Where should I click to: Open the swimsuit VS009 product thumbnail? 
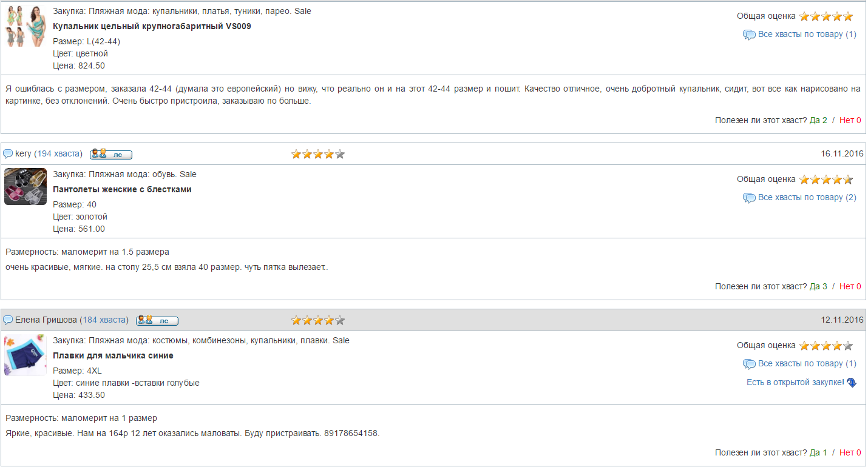point(25,27)
